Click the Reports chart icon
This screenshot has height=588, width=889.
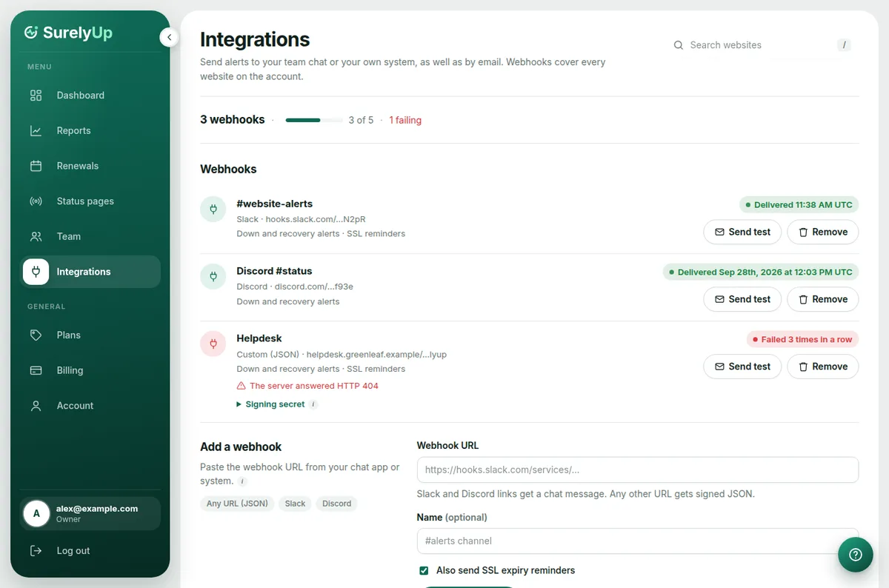point(36,131)
